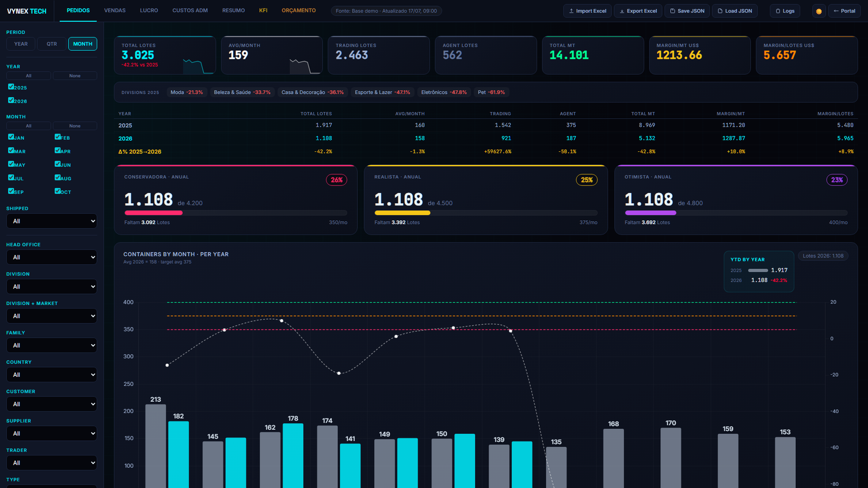The width and height of the screenshot is (868, 488).
Task: Open the Margin/MT US$ 1213.66 card
Action: [x=700, y=55]
